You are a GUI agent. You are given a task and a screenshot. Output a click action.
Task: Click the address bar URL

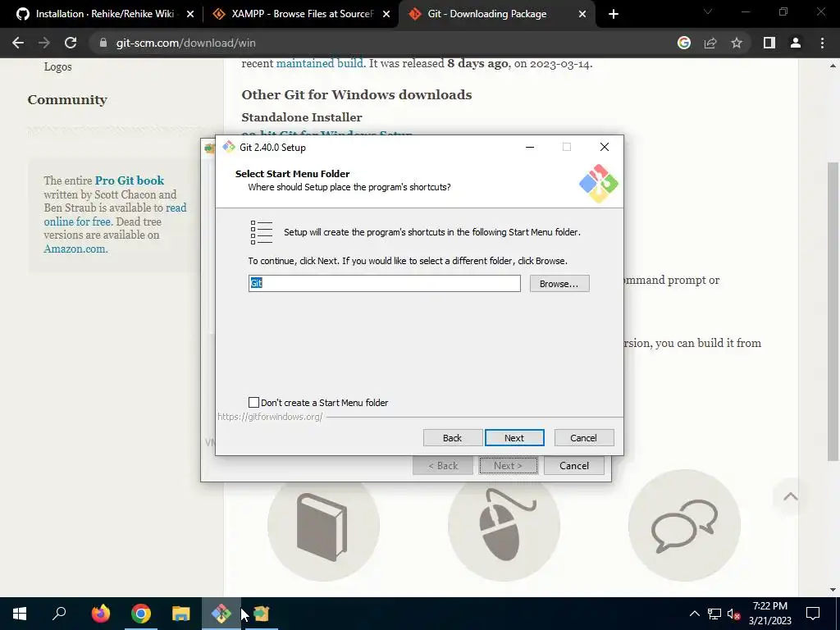click(x=186, y=43)
